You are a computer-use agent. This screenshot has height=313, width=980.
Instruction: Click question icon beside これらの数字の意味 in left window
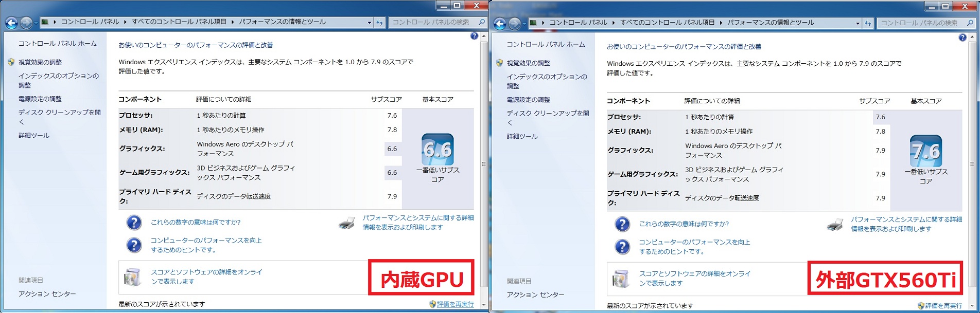pos(134,223)
